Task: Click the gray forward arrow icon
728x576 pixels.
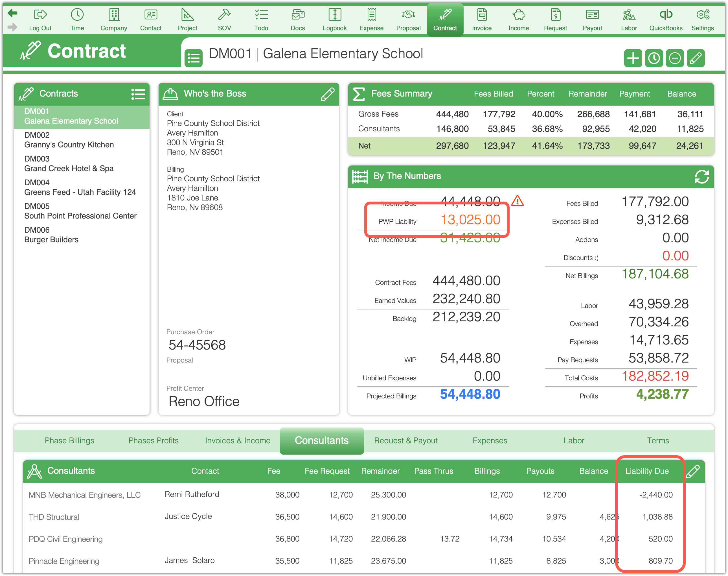Action: pos(12,27)
